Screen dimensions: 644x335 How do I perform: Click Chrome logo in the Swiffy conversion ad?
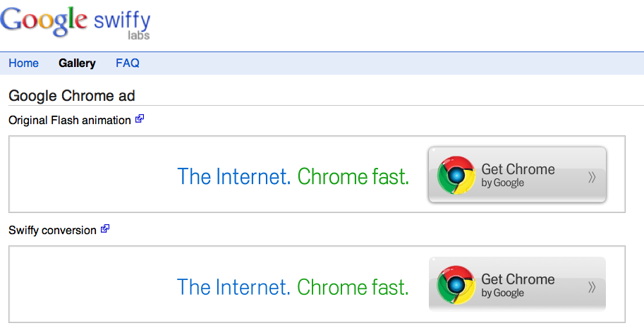(x=456, y=285)
